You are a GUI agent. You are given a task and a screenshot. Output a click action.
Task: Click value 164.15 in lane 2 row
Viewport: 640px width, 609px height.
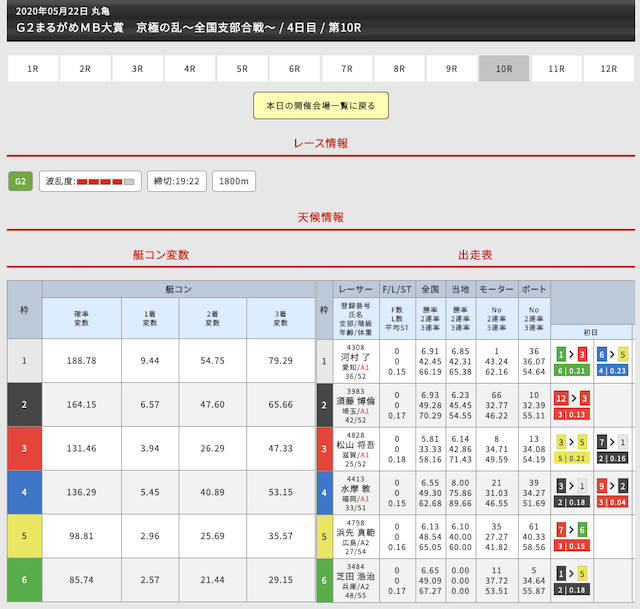(x=82, y=405)
